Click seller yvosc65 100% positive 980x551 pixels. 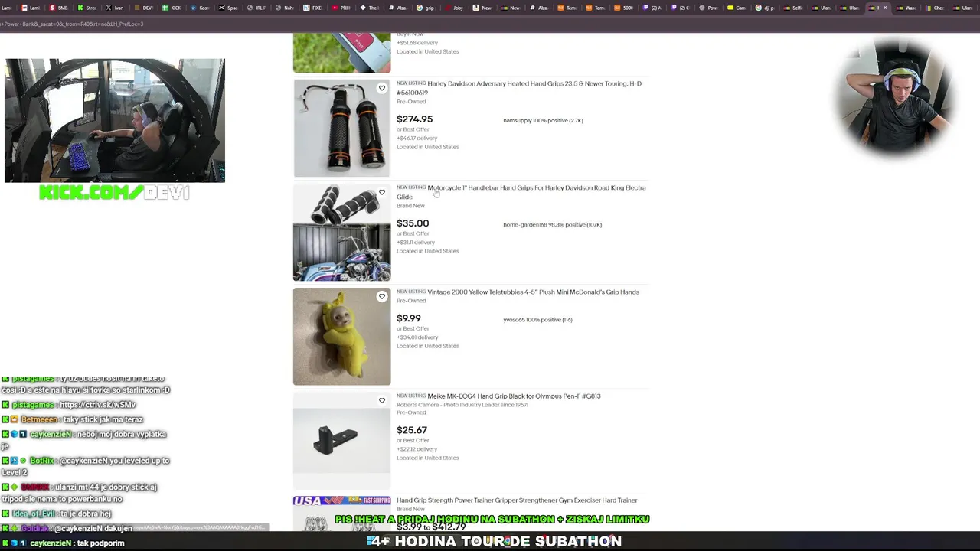click(x=537, y=319)
